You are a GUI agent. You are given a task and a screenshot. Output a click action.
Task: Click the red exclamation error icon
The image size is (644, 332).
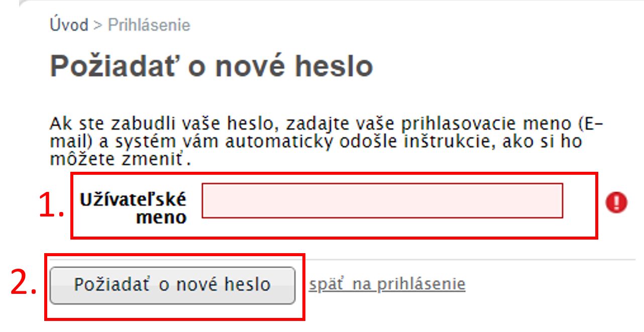point(616,202)
